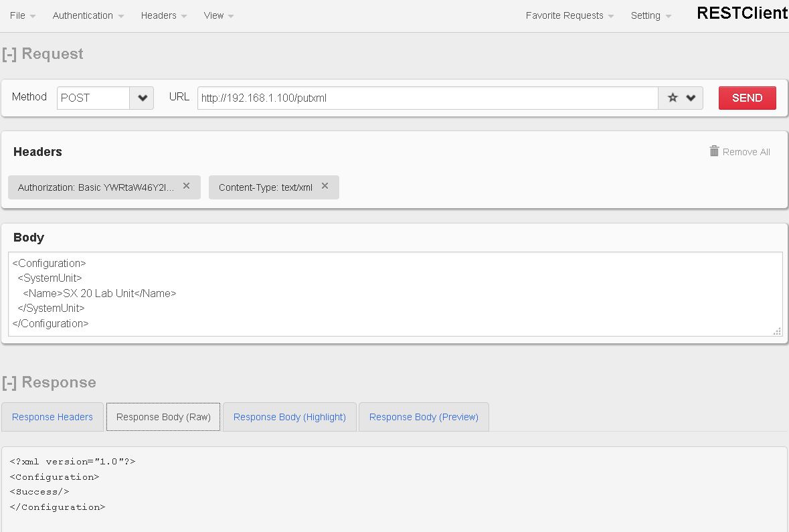
Task: Open the Method dropdown arrow
Action: 142,98
